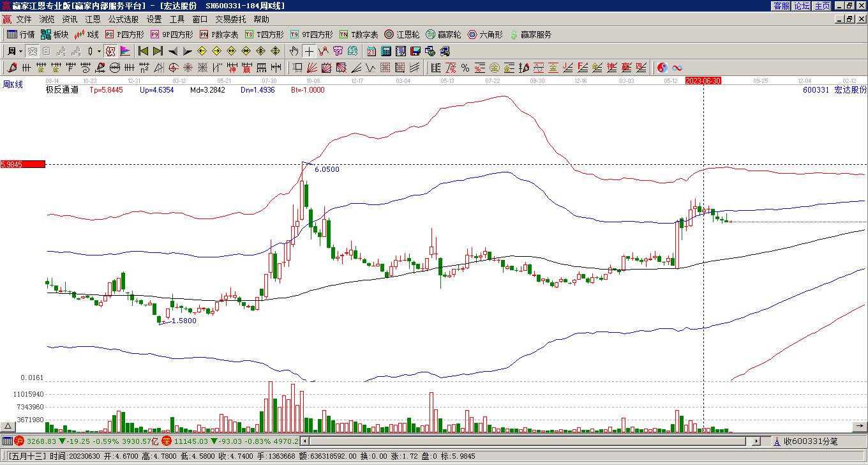This screenshot has height=465, width=868.
Task: Click the Md=3.2842 indicator value
Action: click(207, 90)
